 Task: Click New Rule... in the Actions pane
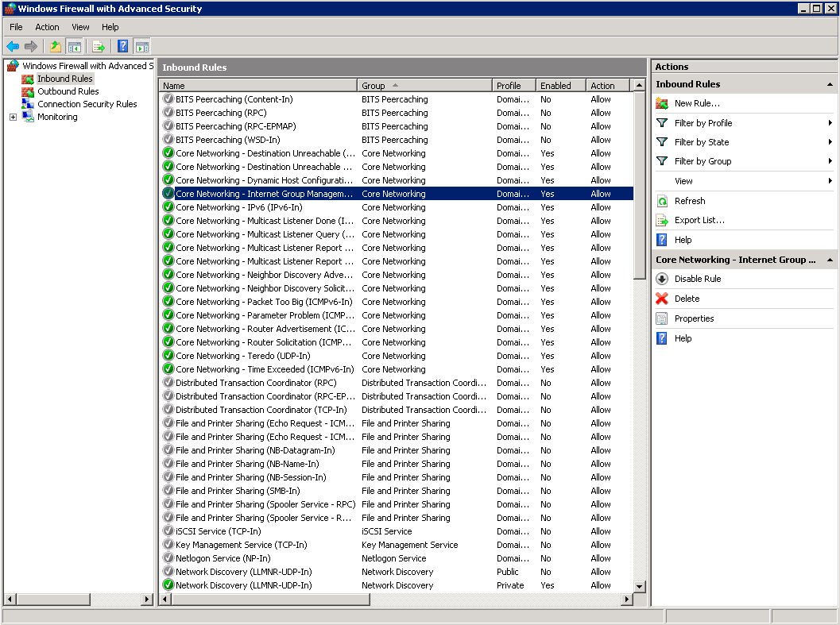697,103
